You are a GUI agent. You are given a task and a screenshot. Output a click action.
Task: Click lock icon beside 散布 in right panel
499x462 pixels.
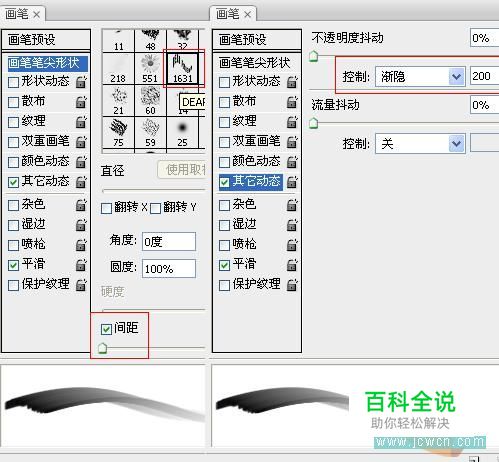[x=292, y=102]
